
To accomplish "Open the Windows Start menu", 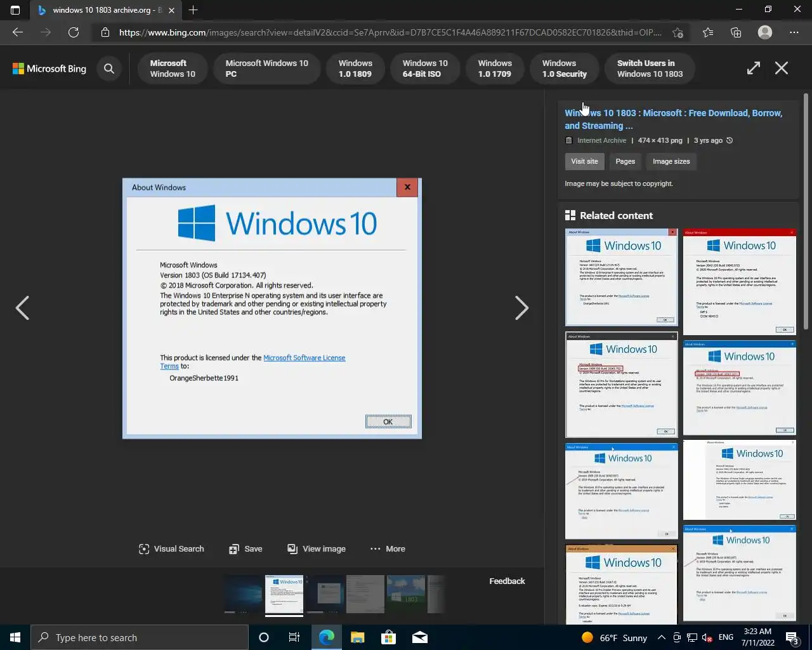I will (x=15, y=637).
